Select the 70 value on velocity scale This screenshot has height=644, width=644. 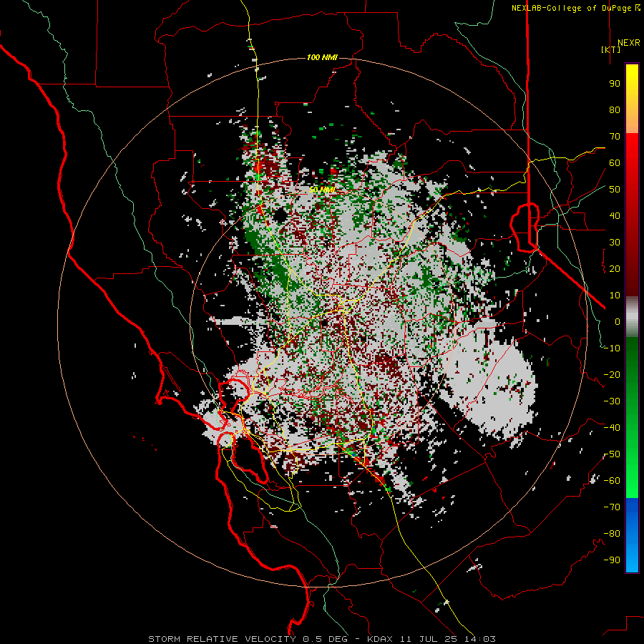[x=615, y=137]
